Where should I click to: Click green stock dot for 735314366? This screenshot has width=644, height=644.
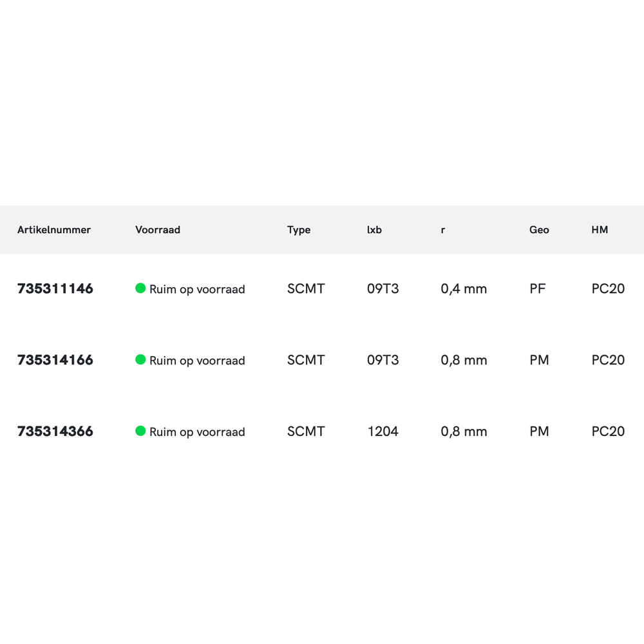(140, 431)
